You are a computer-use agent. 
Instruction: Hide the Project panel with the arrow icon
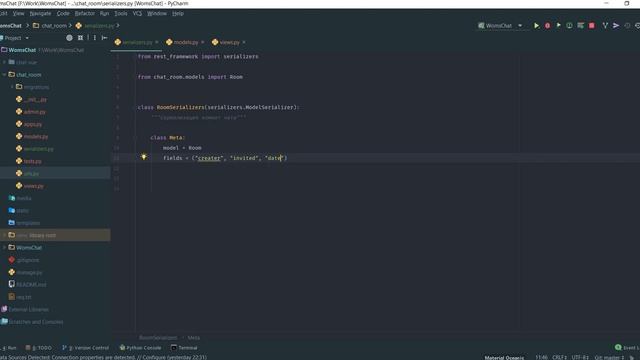point(104,38)
